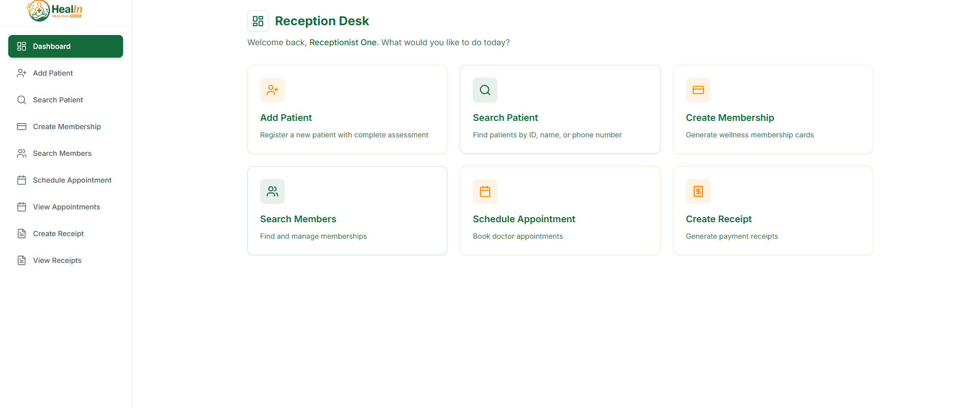Click the 'Reception Desk' page heading
Image resolution: width=980 pixels, height=408 pixels.
[x=322, y=21]
